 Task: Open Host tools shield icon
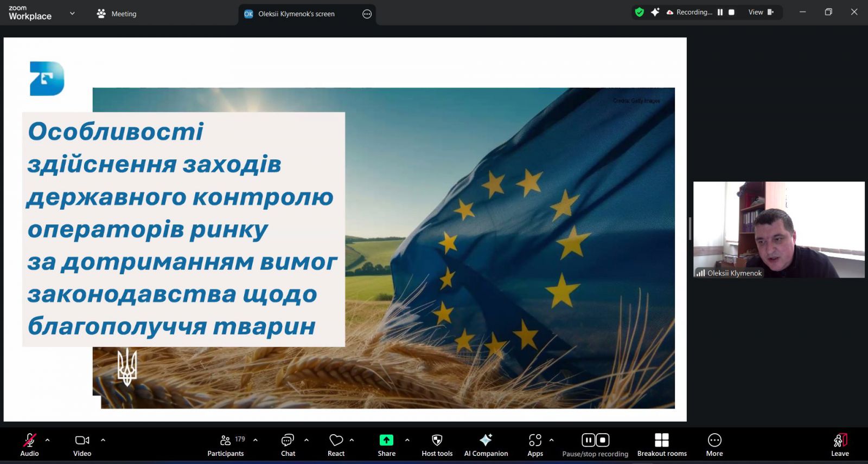437,444
